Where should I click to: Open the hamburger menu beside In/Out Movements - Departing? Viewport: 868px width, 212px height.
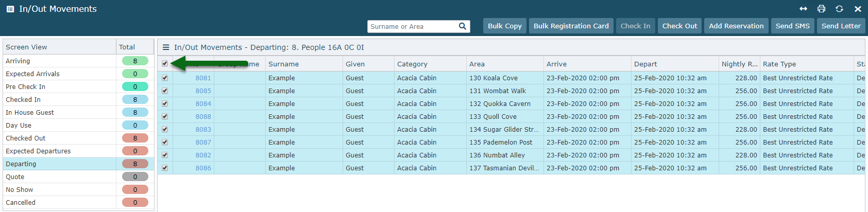[x=166, y=47]
